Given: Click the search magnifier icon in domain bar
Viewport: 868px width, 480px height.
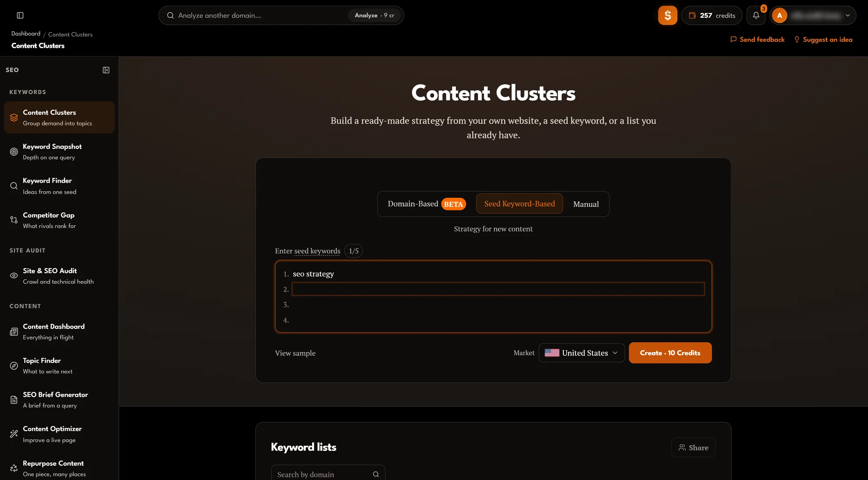Looking at the screenshot, I should click(x=170, y=15).
